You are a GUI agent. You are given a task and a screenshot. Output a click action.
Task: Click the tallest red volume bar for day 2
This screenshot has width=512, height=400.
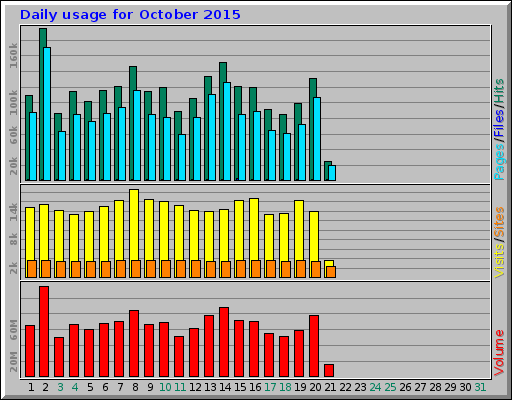[x=44, y=332]
